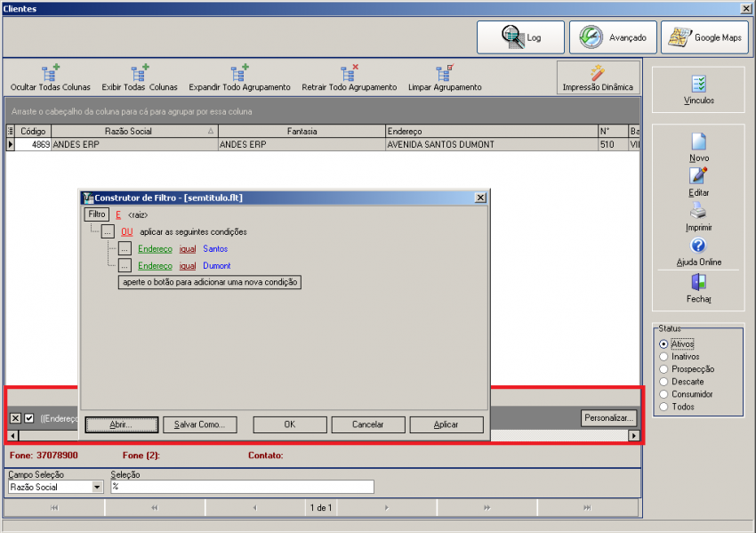Close the Construtor de Filtro dialog
The height and width of the screenshot is (533, 756).
click(480, 198)
